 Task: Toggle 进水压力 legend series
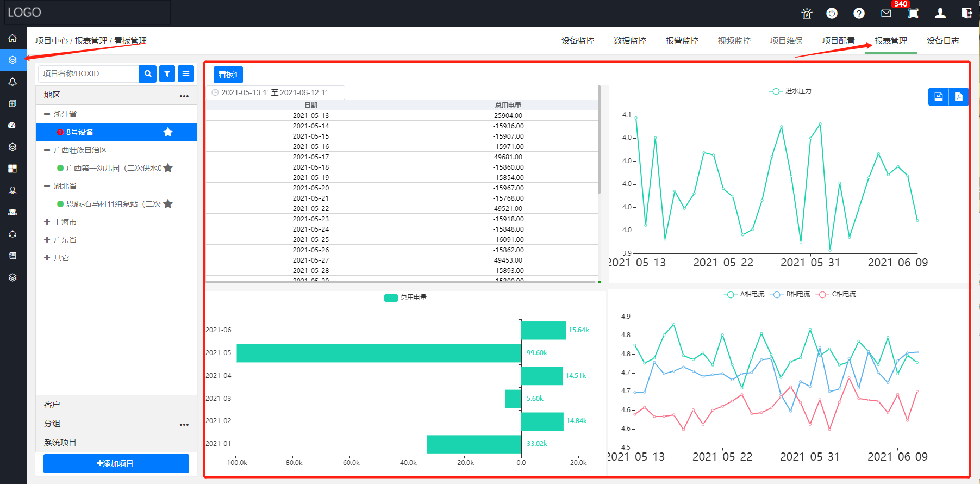pyautogui.click(x=791, y=91)
